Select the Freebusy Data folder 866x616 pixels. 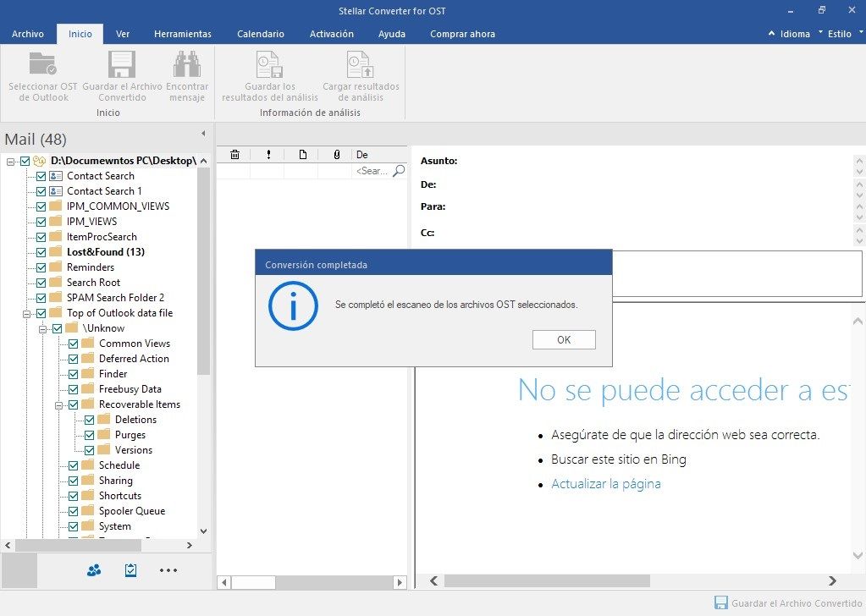130,389
